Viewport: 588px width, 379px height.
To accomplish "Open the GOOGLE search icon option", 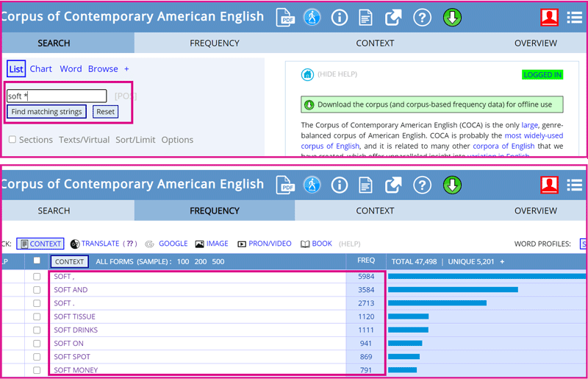I will pos(150,244).
